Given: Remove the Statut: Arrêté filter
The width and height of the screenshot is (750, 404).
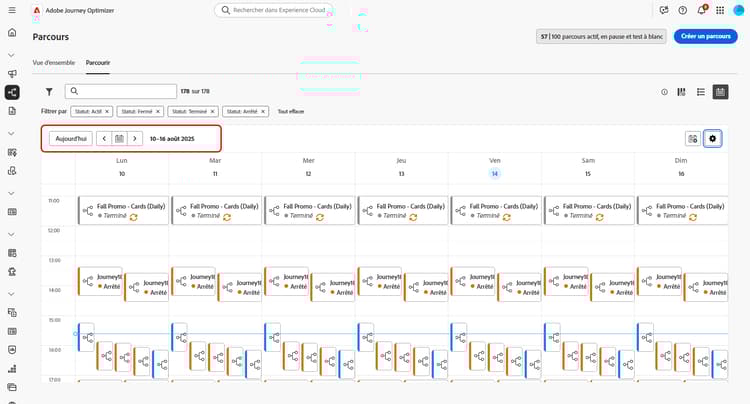Looking at the screenshot, I should (x=263, y=111).
